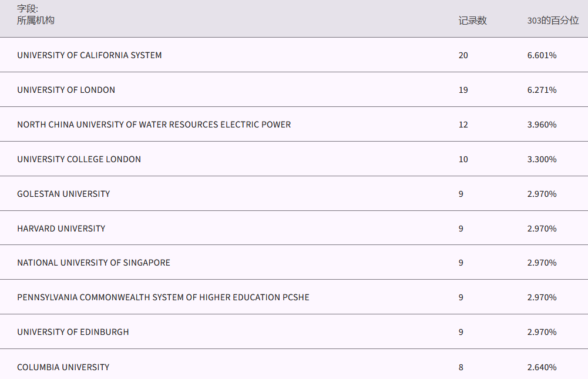Open the Golestan University entry
The width and height of the screenshot is (588, 379).
pos(63,194)
